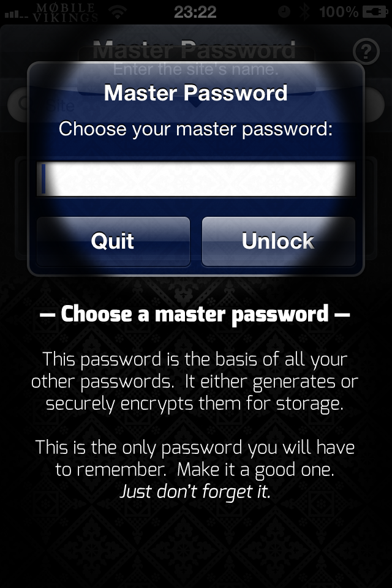The width and height of the screenshot is (392, 588).
Task: Click the Master Password dialog title
Action: pos(196,92)
